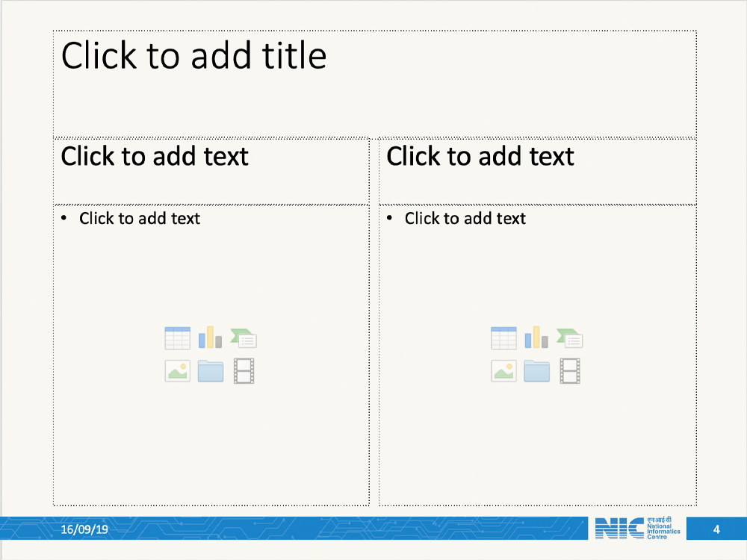Screen dimensions: 747x560
Task: Insert a chart in the right content placeholder
Action: point(536,337)
